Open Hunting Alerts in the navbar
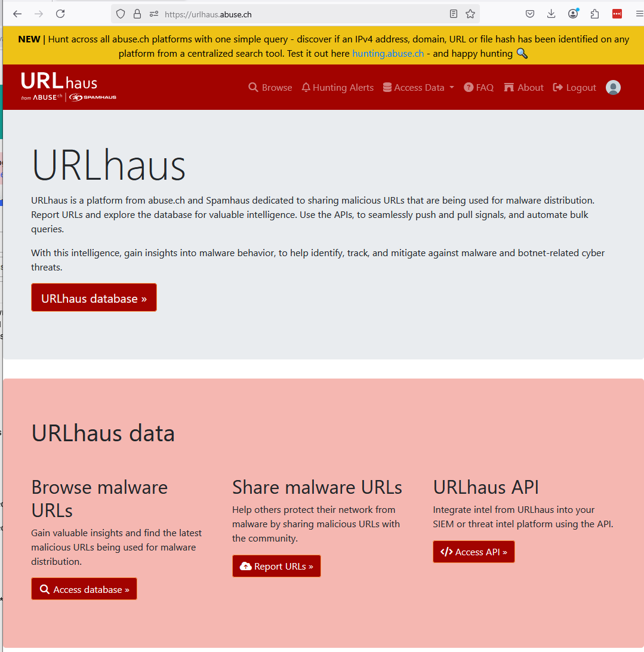Image resolution: width=644 pixels, height=652 pixels. (338, 87)
